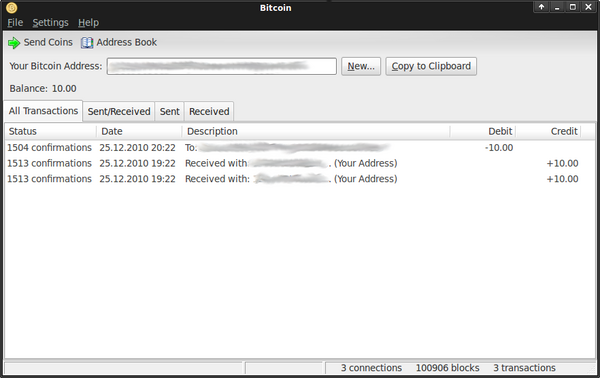
Task: Switch to the Sent tab
Action: coord(170,111)
